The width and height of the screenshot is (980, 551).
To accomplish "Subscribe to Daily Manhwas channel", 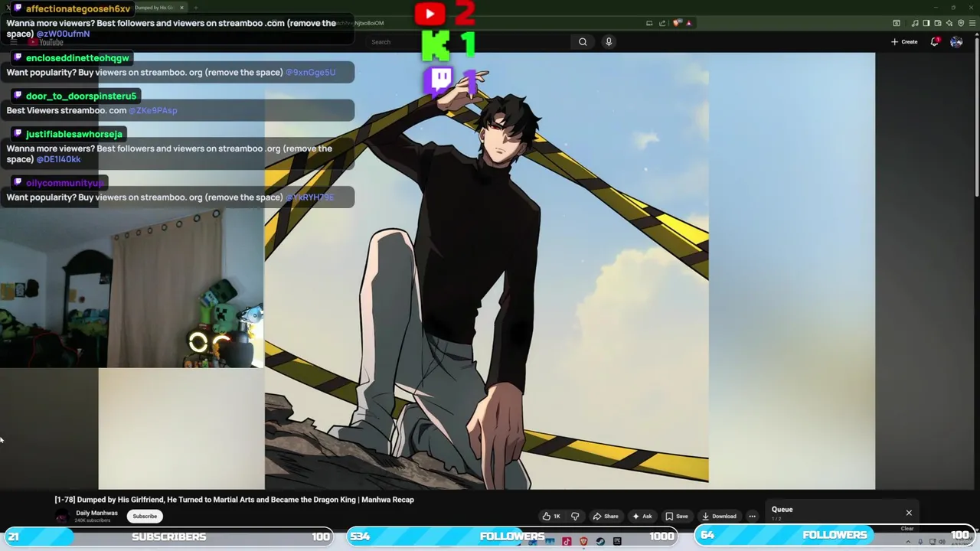I will tap(145, 516).
